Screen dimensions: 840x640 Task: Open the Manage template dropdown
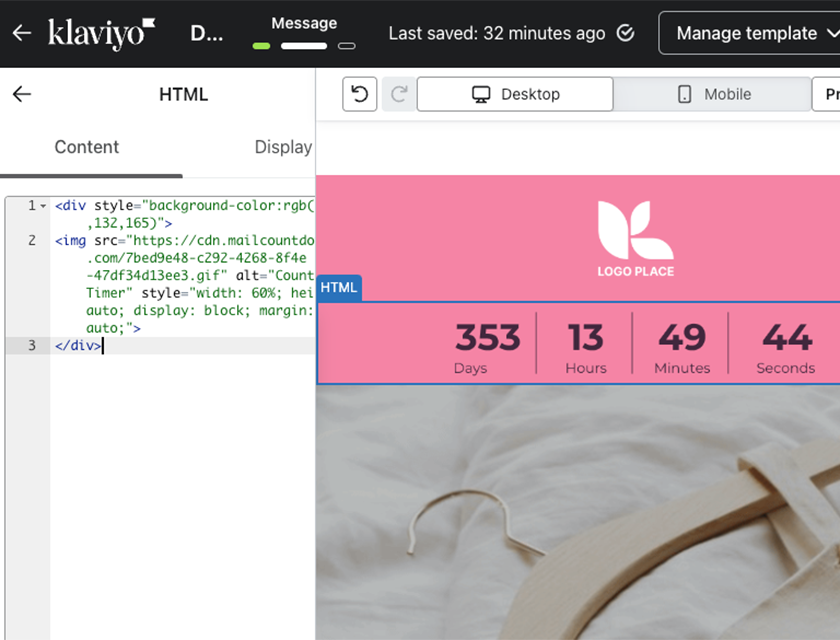click(x=748, y=33)
